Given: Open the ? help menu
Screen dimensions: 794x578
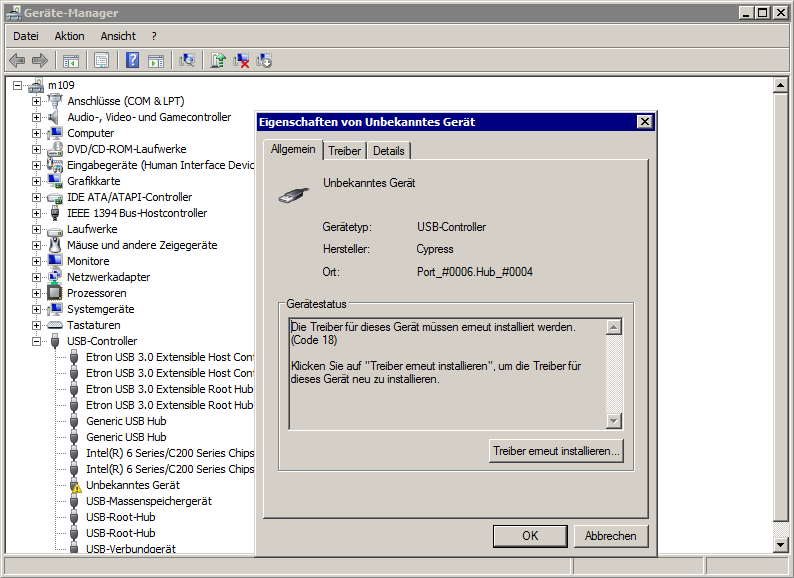Looking at the screenshot, I should 154,36.
